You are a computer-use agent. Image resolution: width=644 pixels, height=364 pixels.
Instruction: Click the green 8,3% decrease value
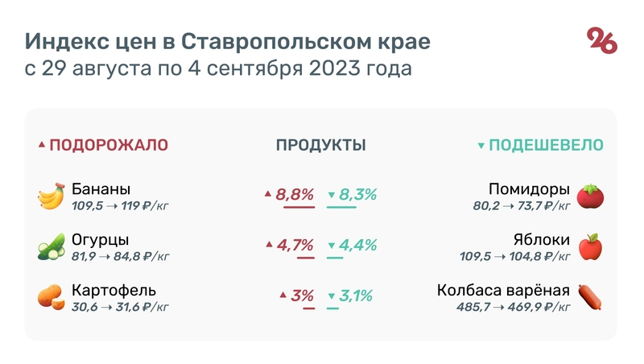[358, 194]
